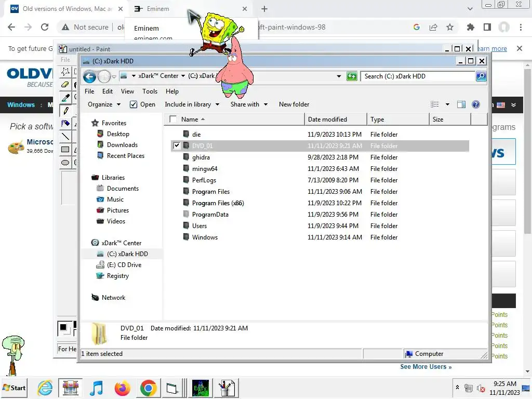
Task: Click the Explorer search magnifier button
Action: (481, 76)
